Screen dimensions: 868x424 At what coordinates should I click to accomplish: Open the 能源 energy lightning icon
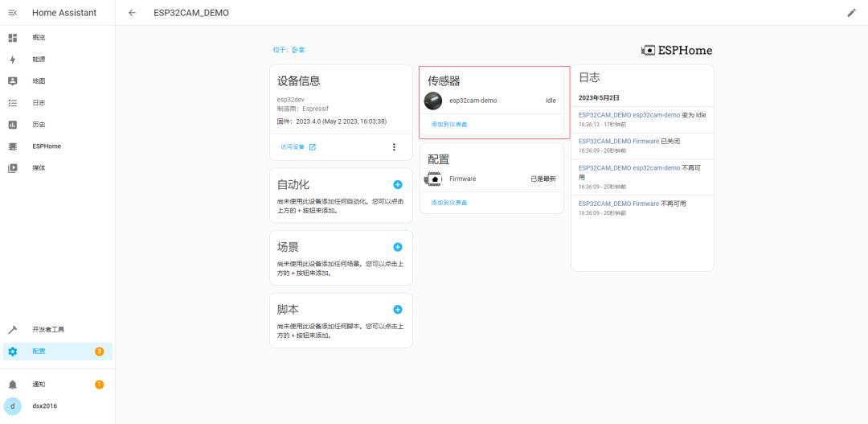pos(13,60)
